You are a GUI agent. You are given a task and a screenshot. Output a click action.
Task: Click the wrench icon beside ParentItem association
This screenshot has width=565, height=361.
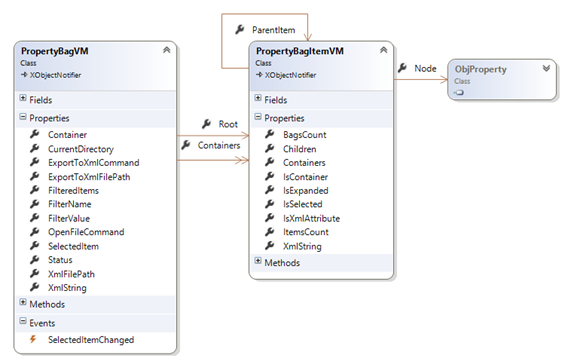pos(240,30)
